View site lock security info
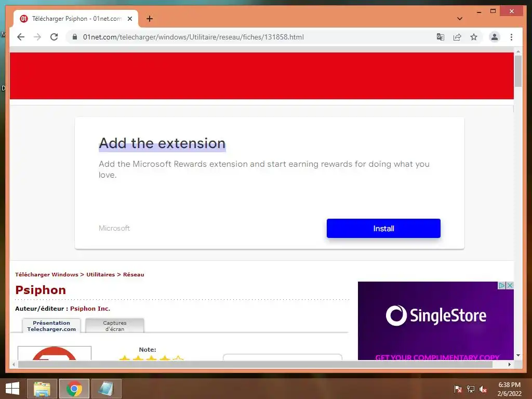 pos(75,37)
